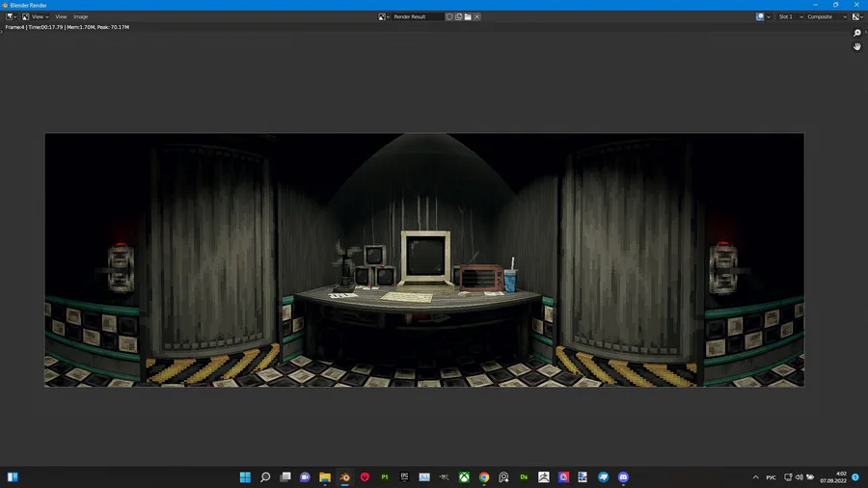
Task: Open File Explorer from taskbar
Action: pyautogui.click(x=325, y=477)
